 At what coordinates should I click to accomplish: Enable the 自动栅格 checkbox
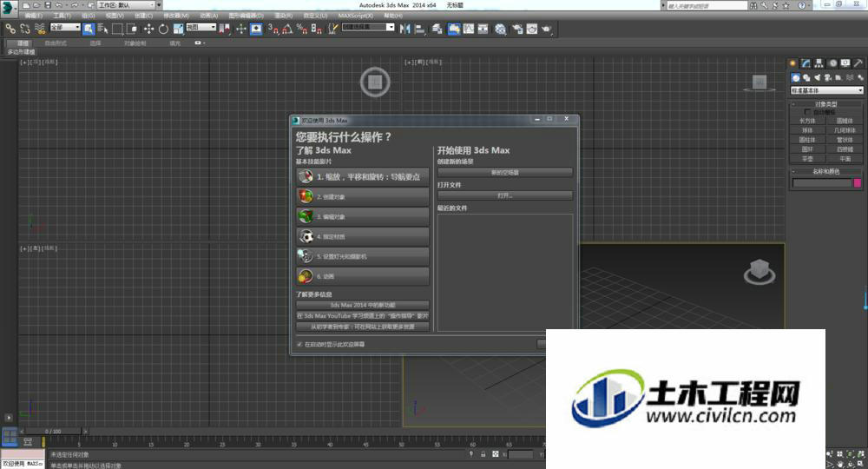coord(807,112)
